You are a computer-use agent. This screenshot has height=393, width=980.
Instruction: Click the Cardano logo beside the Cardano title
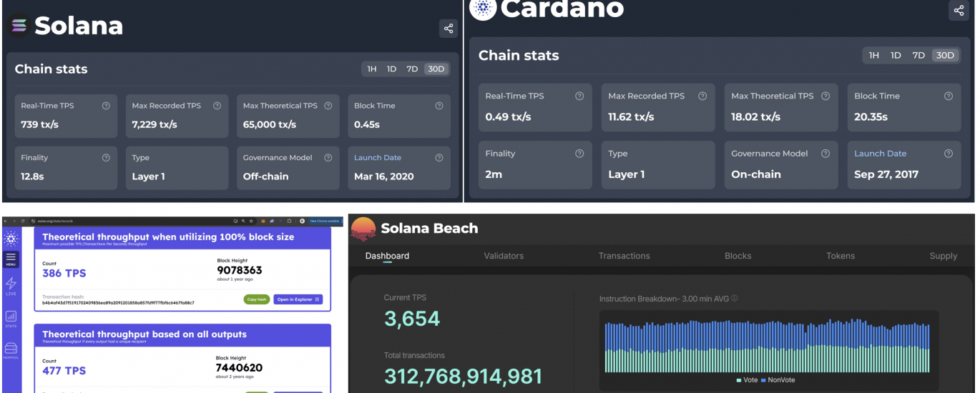click(483, 9)
